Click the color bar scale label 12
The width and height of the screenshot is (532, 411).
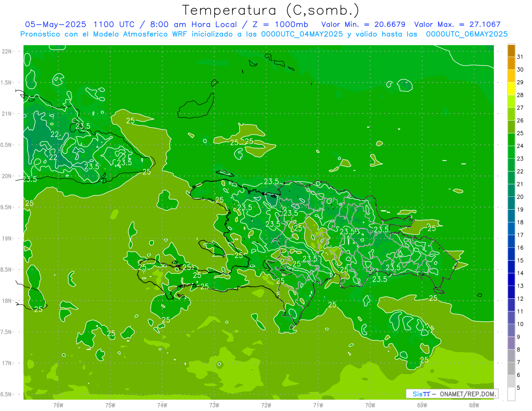pyautogui.click(x=520, y=299)
